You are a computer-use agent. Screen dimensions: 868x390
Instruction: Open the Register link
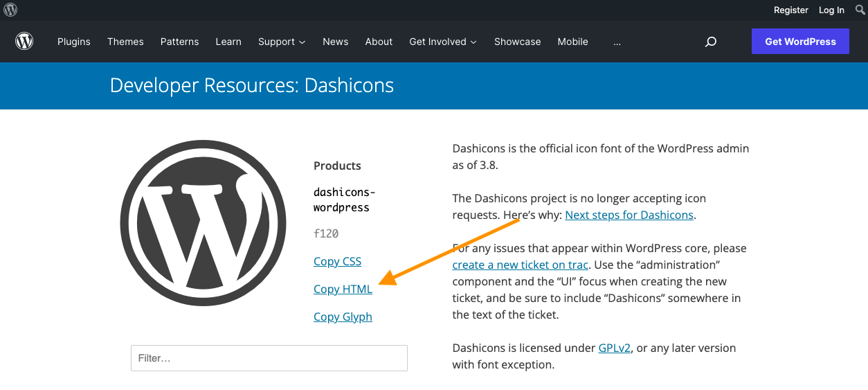pyautogui.click(x=791, y=10)
